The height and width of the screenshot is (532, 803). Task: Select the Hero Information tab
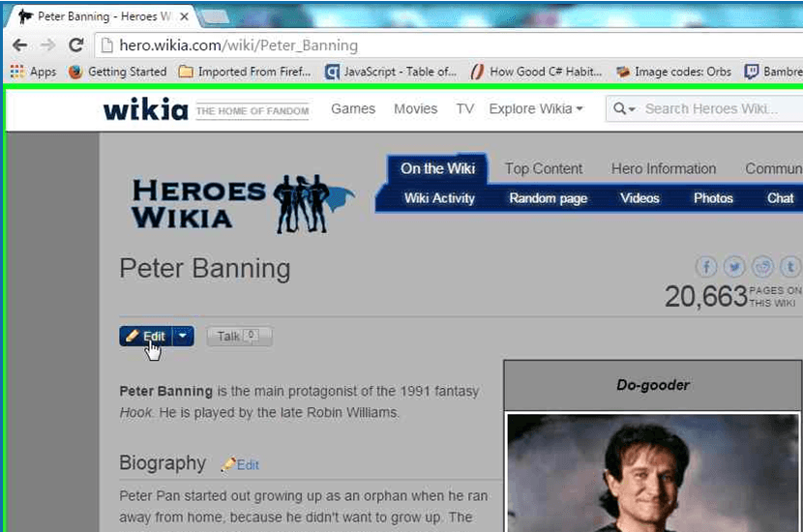point(663,168)
